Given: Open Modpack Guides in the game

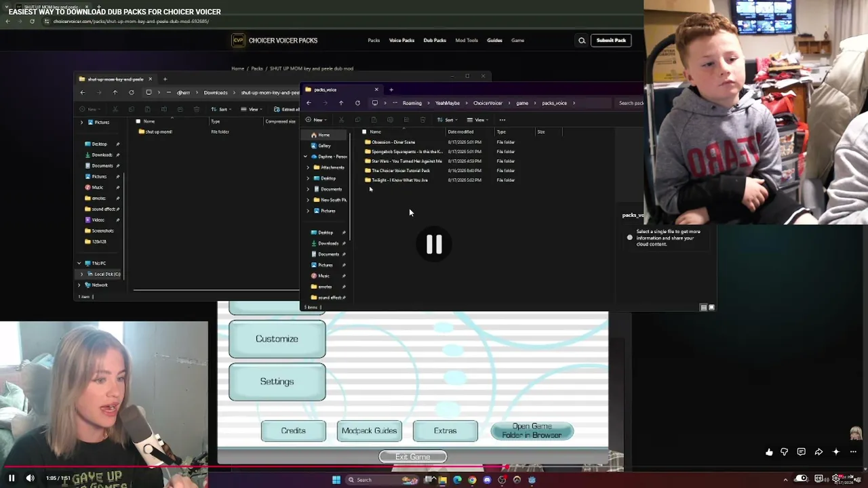Looking at the screenshot, I should pyautogui.click(x=369, y=431).
